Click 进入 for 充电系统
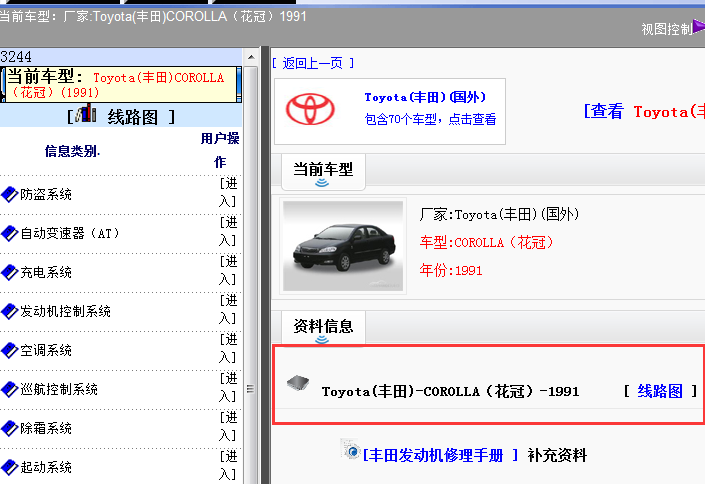The width and height of the screenshot is (705, 484). coord(228,270)
